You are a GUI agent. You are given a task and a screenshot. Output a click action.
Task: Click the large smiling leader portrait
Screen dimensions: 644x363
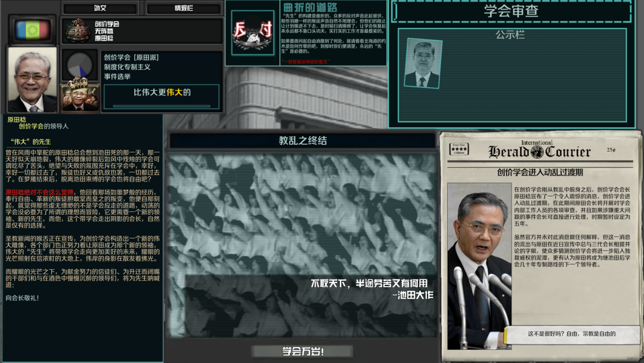click(32, 80)
